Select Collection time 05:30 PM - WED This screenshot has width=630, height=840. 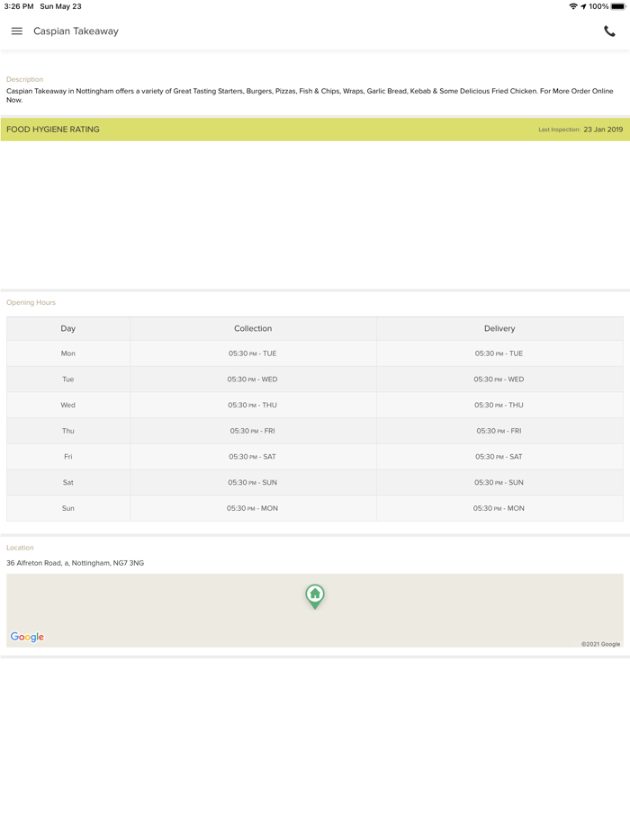click(x=253, y=380)
